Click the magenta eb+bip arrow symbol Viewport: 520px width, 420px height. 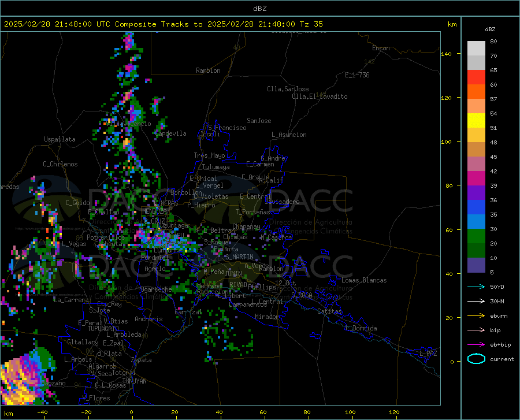(476, 344)
